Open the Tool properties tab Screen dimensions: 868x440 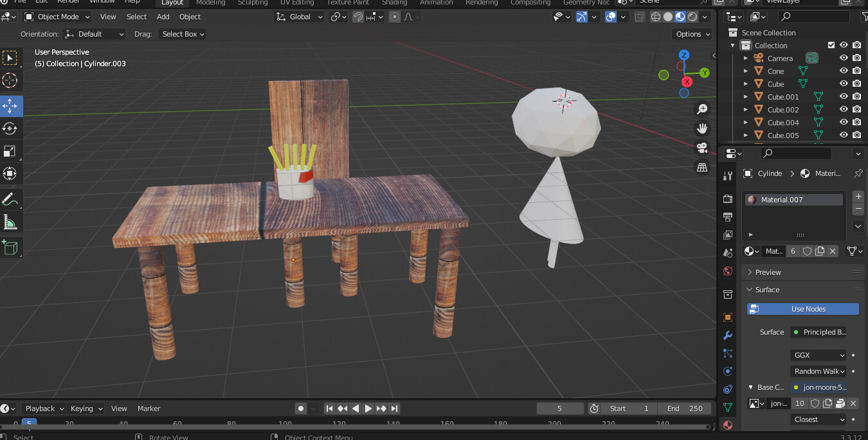[728, 176]
